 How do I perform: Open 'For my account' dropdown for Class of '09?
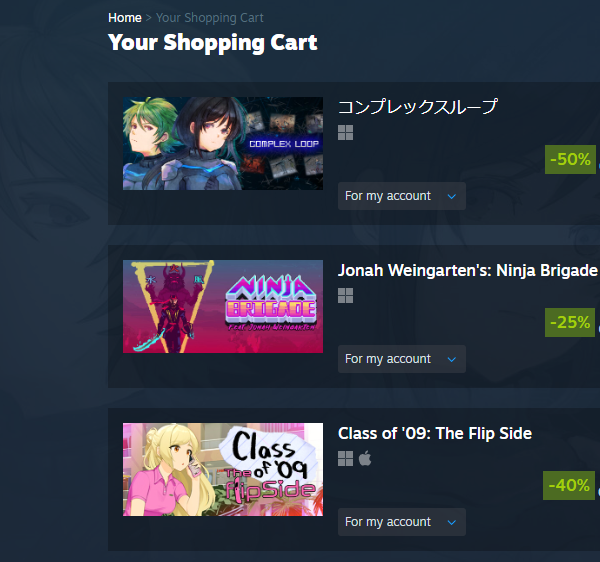(402, 522)
